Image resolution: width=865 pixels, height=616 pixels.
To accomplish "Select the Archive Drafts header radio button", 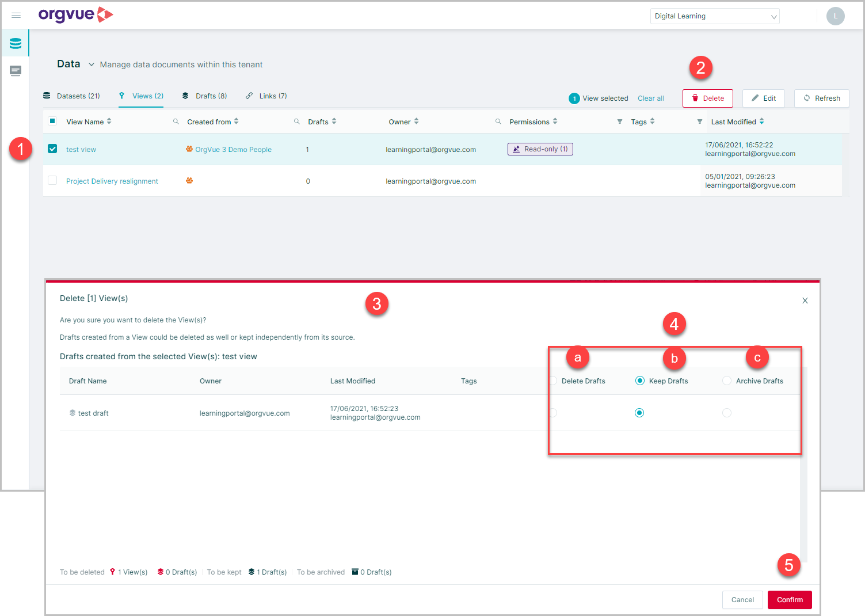I will [727, 381].
